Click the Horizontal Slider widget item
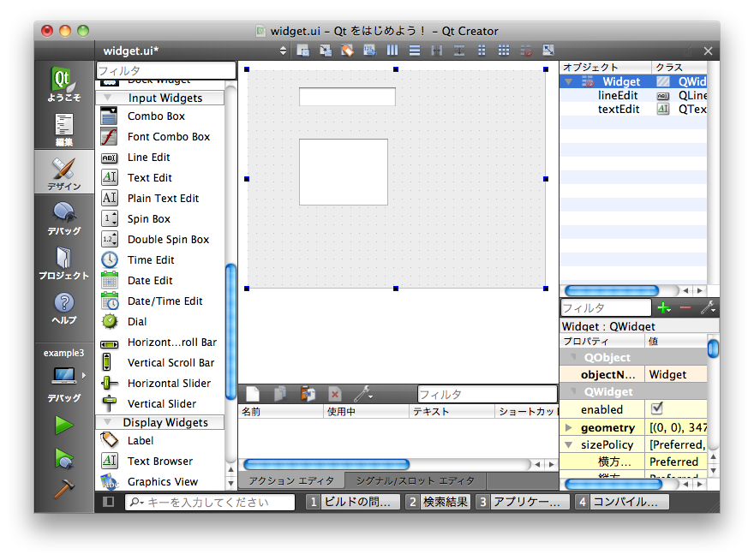Screen dimensions: 754x560 coord(169,384)
